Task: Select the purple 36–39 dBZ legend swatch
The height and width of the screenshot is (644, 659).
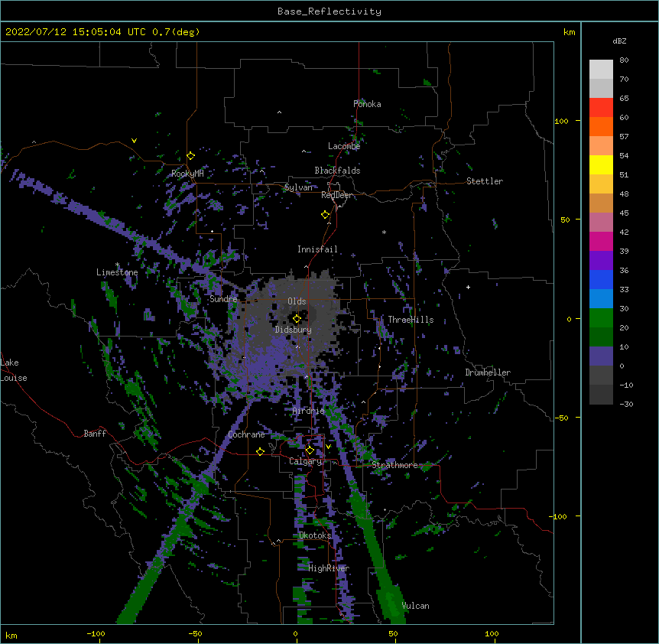Action: click(x=601, y=261)
